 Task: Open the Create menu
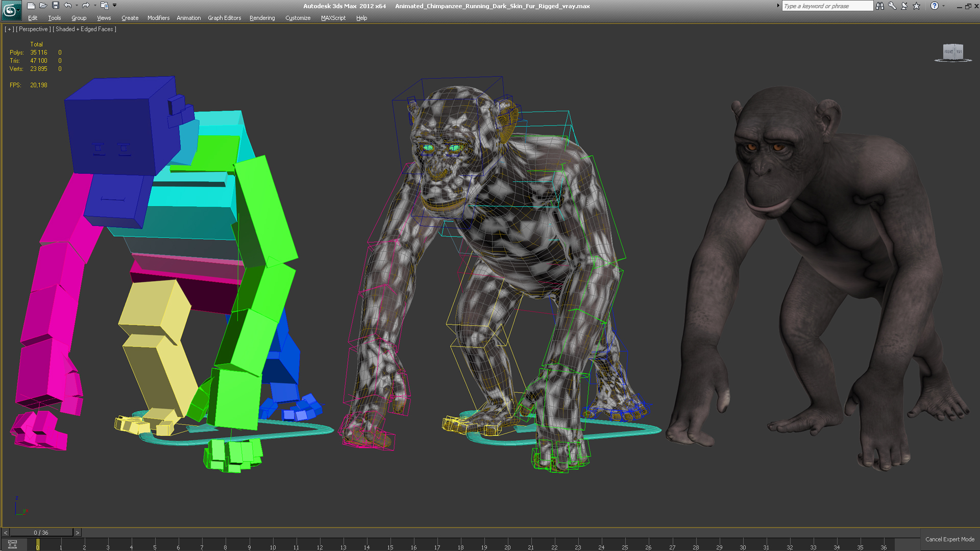[x=130, y=18]
